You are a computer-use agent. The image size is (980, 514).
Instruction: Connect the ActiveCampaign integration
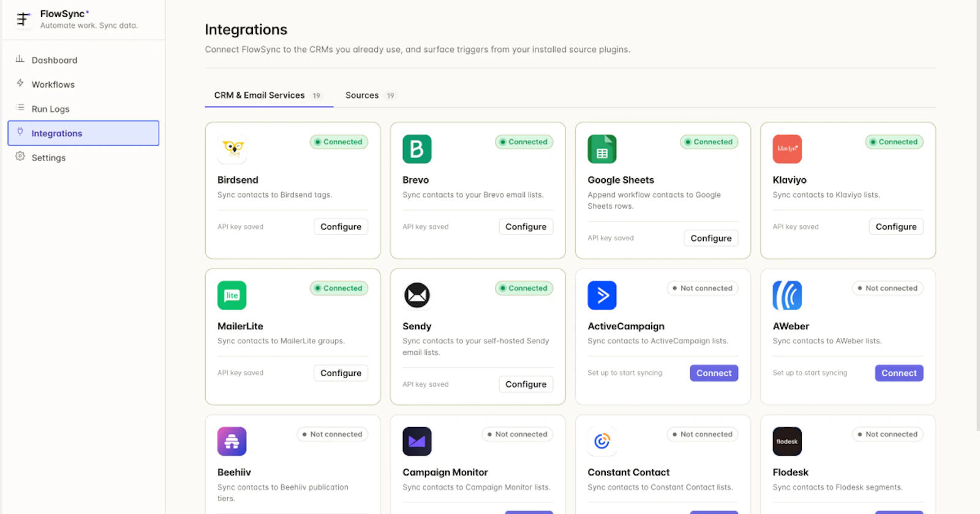coord(714,373)
